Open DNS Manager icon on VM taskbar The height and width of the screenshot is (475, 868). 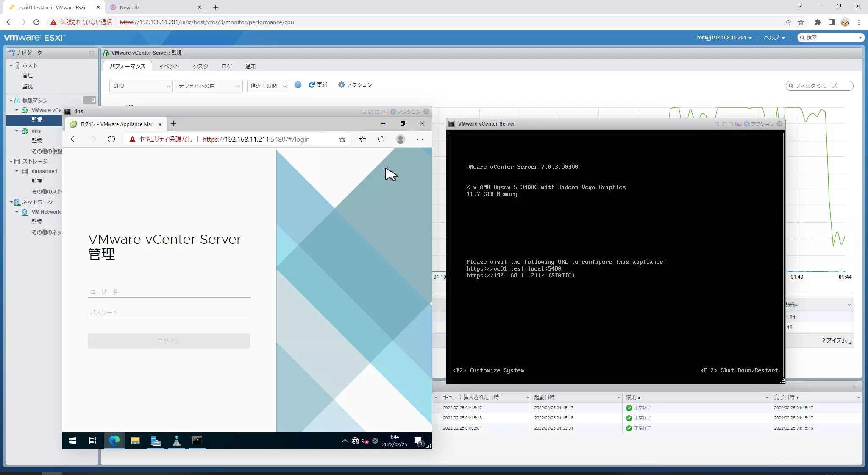tap(177, 441)
